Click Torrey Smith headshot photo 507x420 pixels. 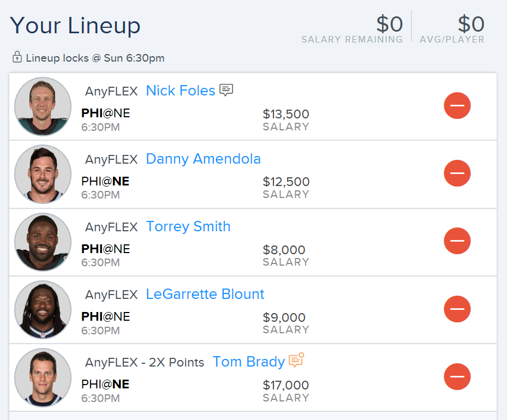click(x=43, y=242)
